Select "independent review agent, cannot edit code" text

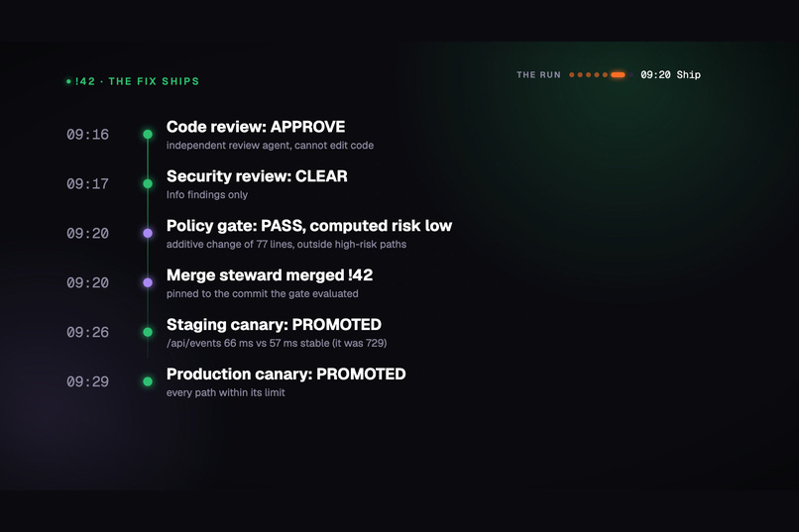tap(270, 146)
